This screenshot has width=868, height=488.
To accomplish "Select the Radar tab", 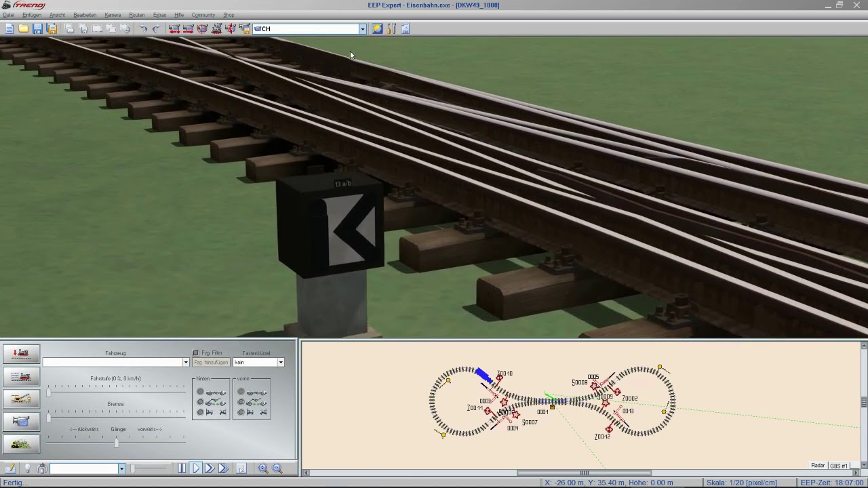I will tap(818, 466).
